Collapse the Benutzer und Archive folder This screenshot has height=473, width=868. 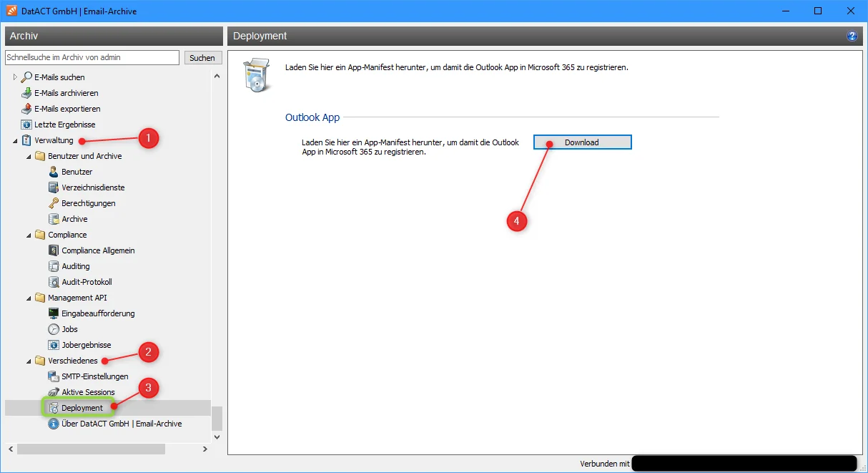click(x=29, y=157)
